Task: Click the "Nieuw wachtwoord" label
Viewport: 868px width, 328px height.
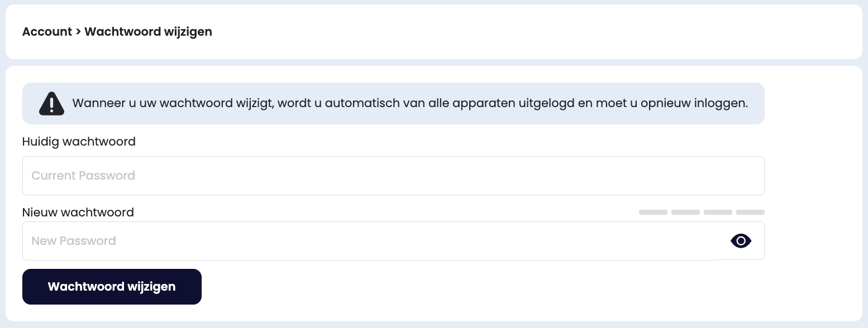Action: tap(78, 213)
